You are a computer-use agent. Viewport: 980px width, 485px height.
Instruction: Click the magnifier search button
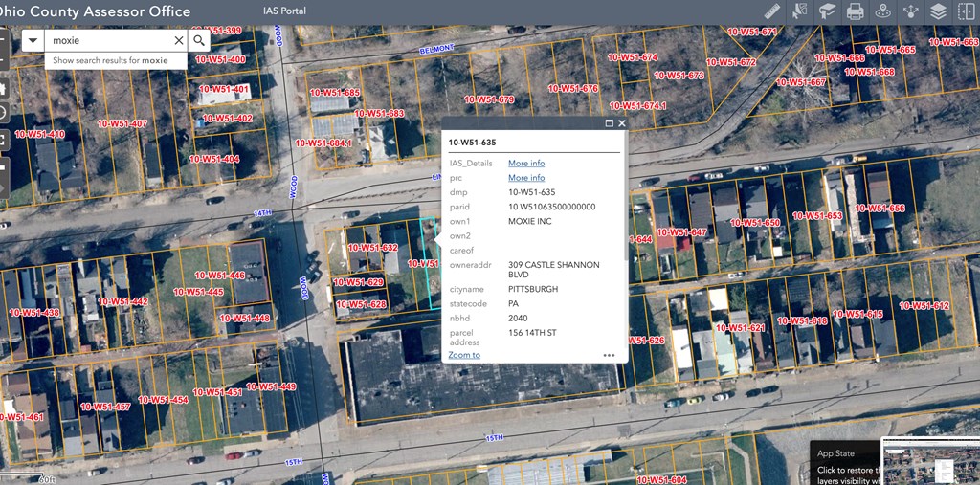point(199,41)
